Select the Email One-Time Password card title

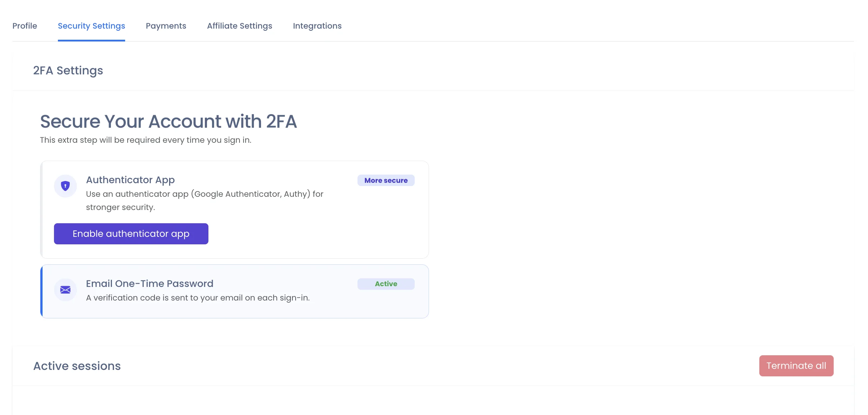150,283
